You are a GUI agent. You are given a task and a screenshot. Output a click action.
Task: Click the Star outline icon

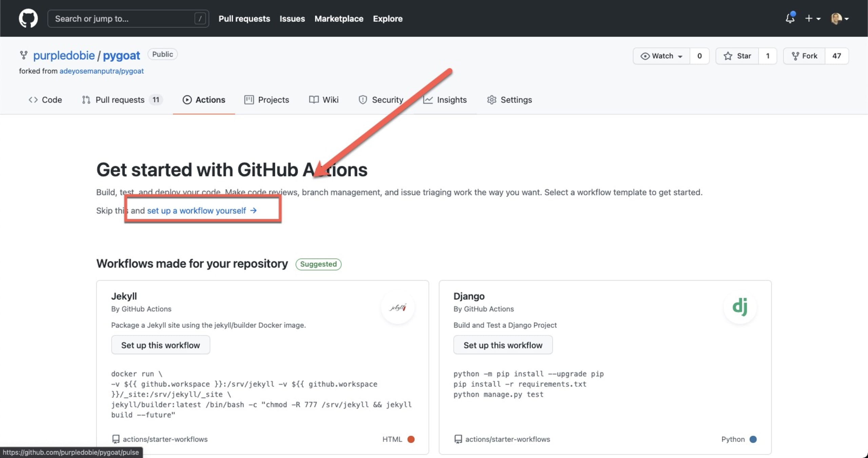[728, 56]
